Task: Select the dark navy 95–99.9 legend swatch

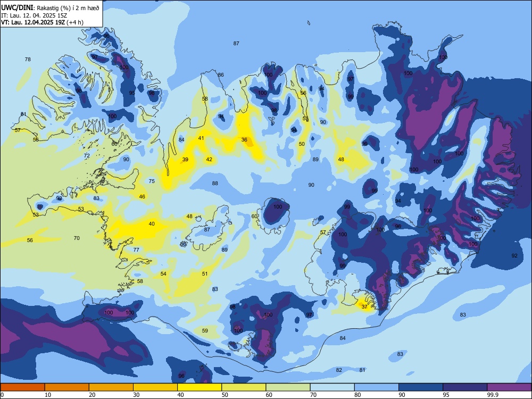Action: pyautogui.click(x=465, y=387)
